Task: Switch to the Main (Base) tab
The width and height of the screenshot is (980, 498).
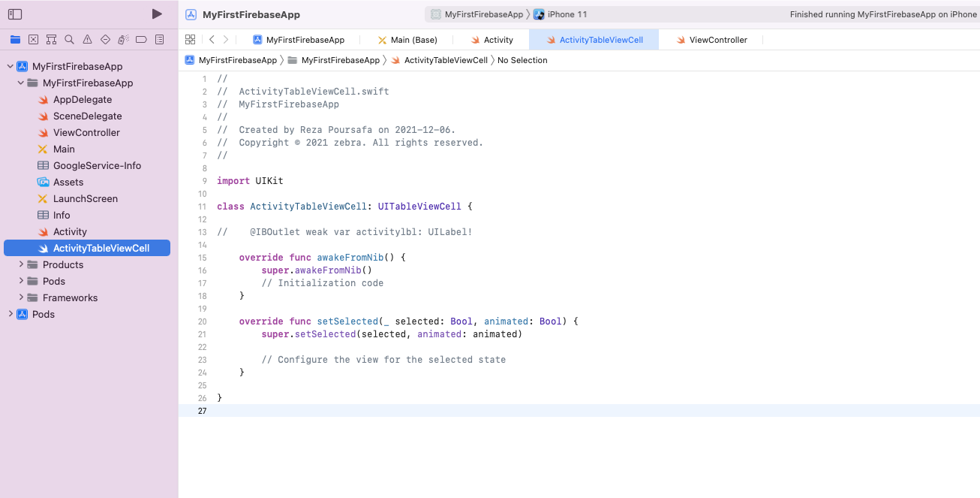Action: pos(407,40)
